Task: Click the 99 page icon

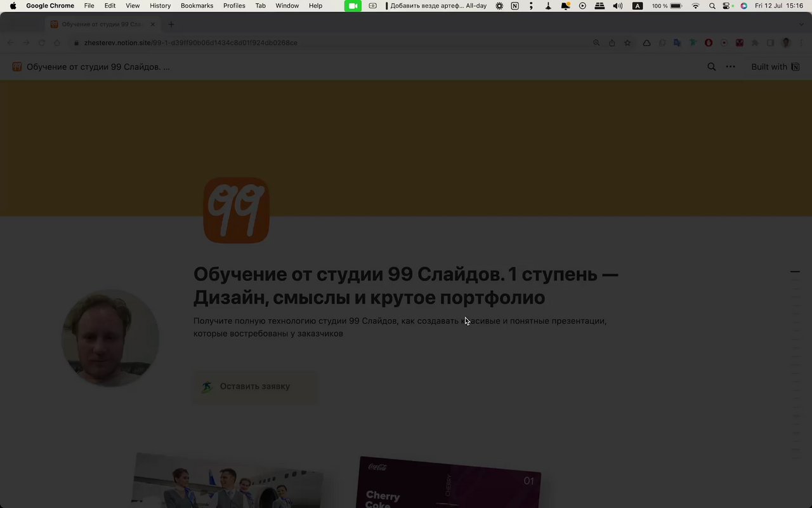Action: [x=237, y=210]
